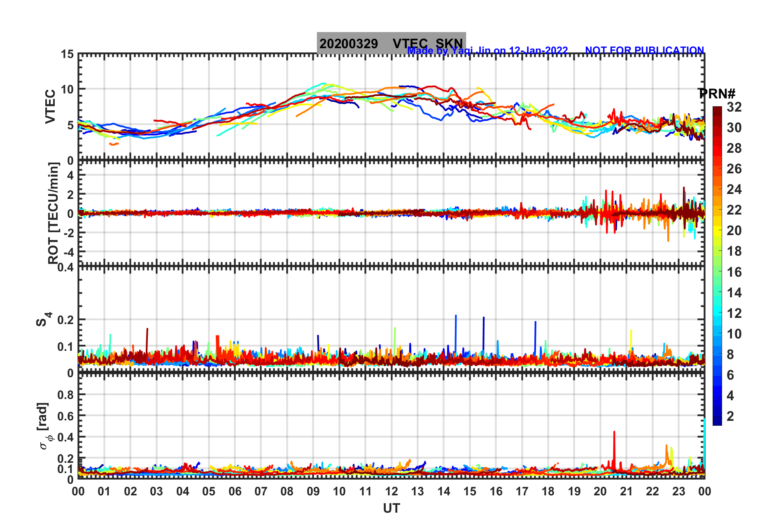
Task: Click x-axis hour tick 15
Action: pos(470,492)
